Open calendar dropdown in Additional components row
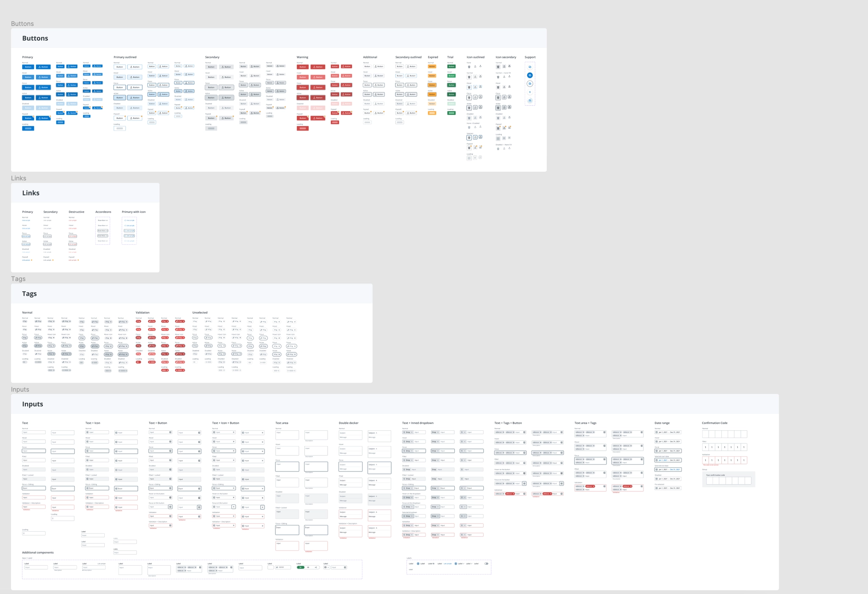 pyautogui.click(x=326, y=567)
